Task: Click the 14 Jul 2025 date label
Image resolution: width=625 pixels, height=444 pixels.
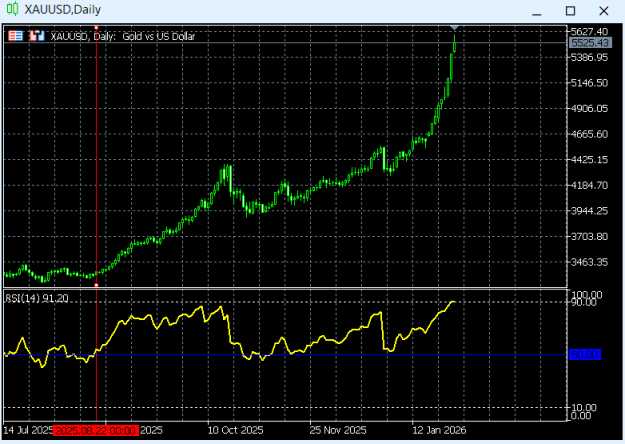Action: click(28, 430)
